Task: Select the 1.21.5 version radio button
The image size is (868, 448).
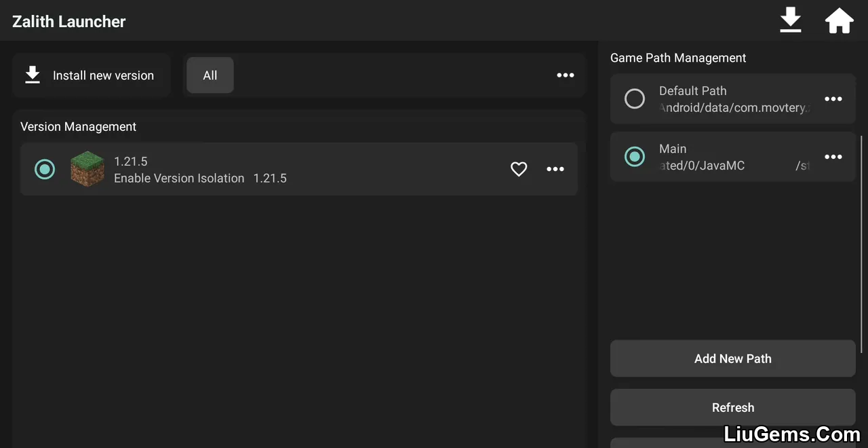Action: pyautogui.click(x=45, y=169)
